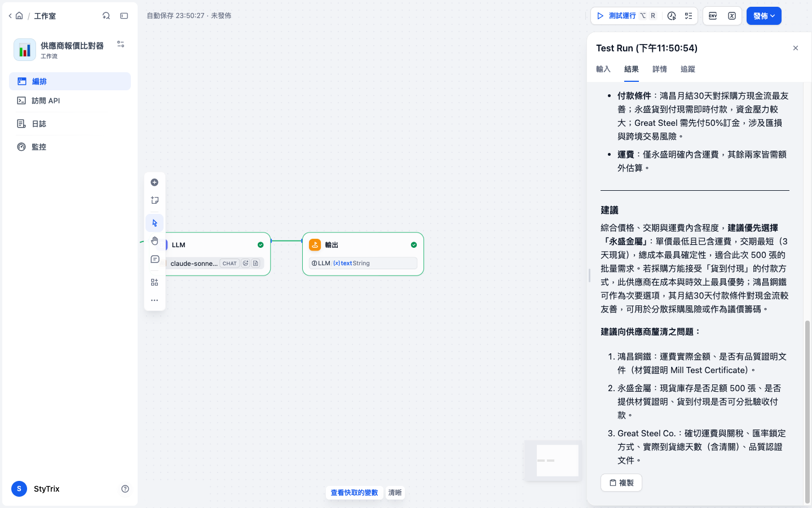
Task: Click the organize nodes grid icon
Action: [x=155, y=282]
